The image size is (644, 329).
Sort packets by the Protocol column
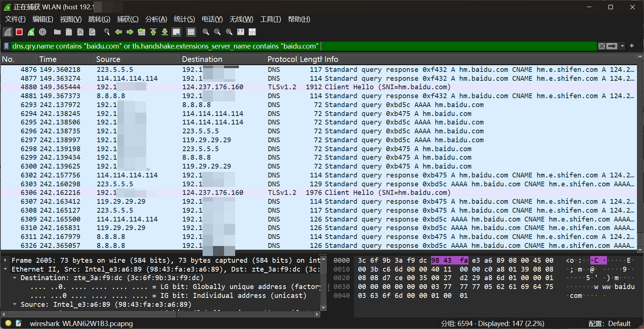click(x=282, y=59)
